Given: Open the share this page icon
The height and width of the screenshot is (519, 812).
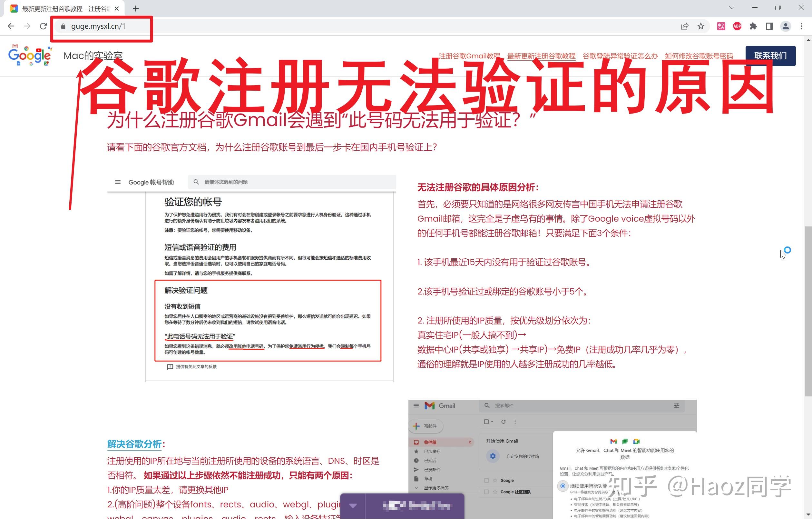Looking at the screenshot, I should [685, 26].
